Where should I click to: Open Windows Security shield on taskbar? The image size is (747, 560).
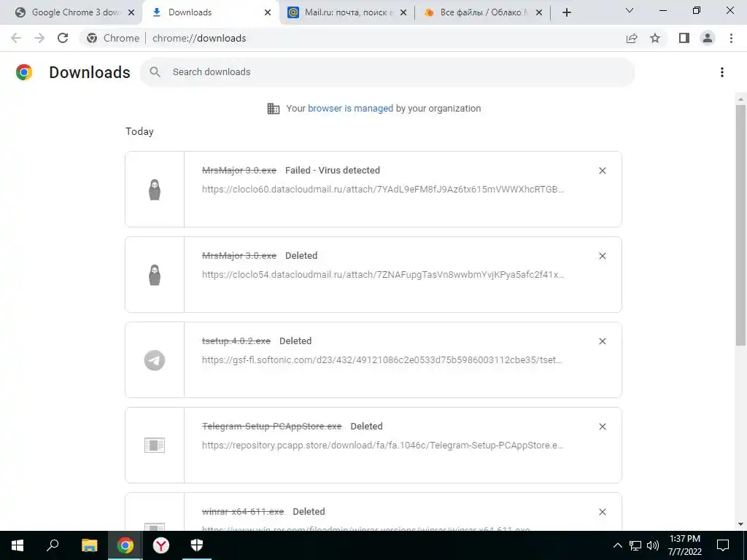click(197, 545)
